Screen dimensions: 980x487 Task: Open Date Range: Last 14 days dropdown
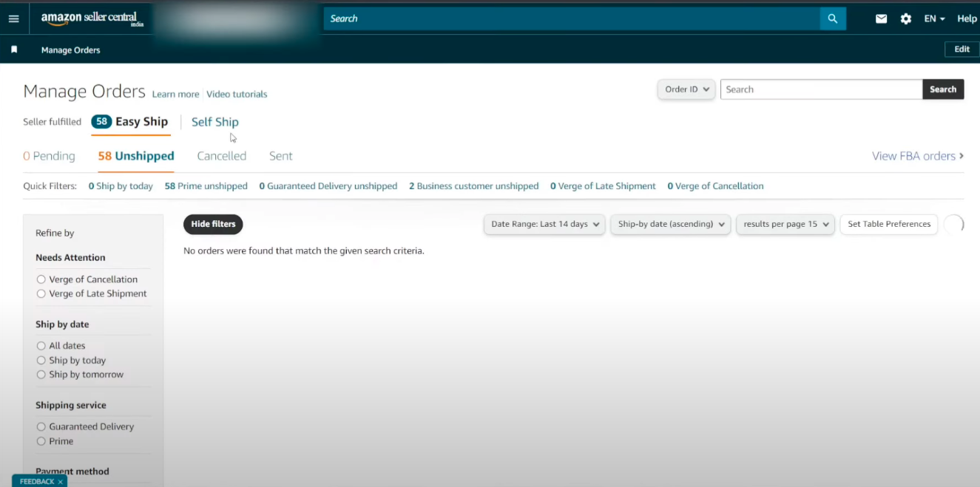(544, 224)
